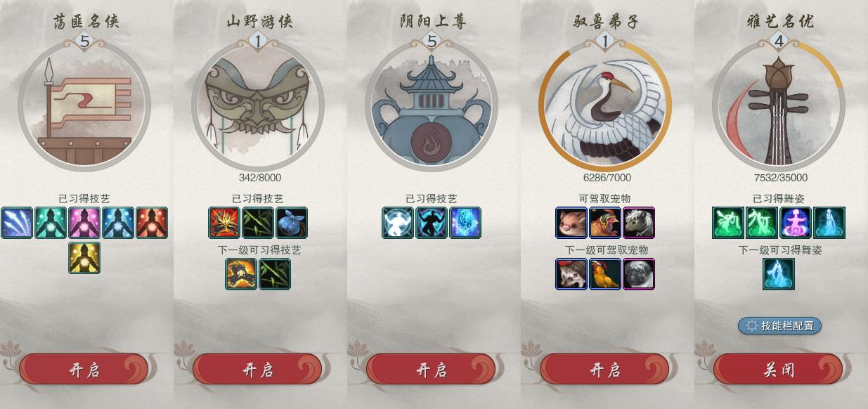Select the pipa instrument emblem of 雅艺名优
Image resolution: width=868 pixels, height=409 pixels.
(779, 105)
